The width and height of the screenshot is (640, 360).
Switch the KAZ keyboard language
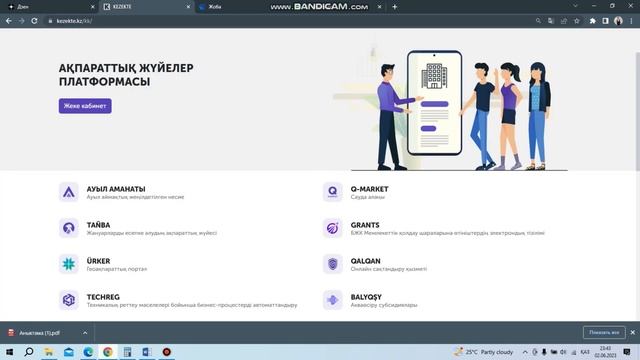point(585,352)
